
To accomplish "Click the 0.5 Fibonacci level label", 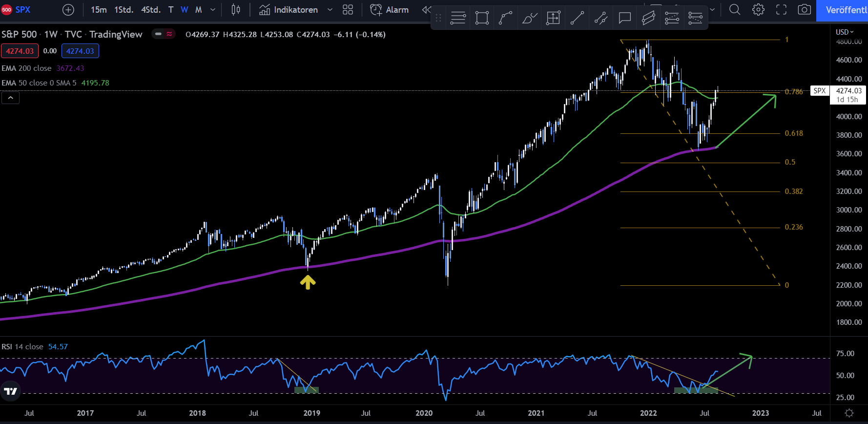I will coord(790,162).
